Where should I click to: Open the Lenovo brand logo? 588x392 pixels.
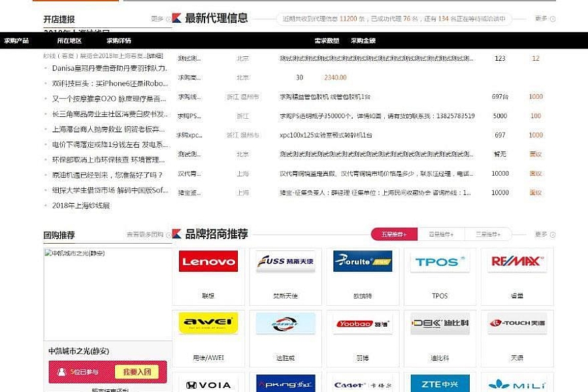tap(208, 261)
